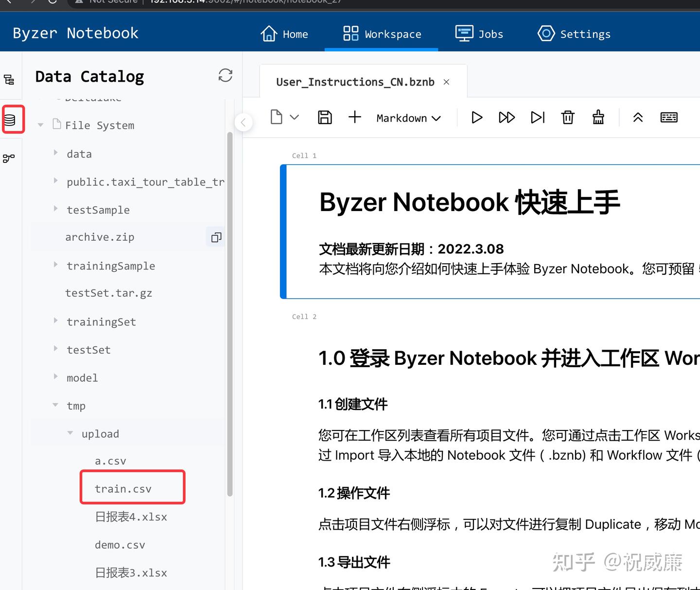Open the workflow sidebar icon
This screenshot has height=590, width=700.
(x=9, y=158)
